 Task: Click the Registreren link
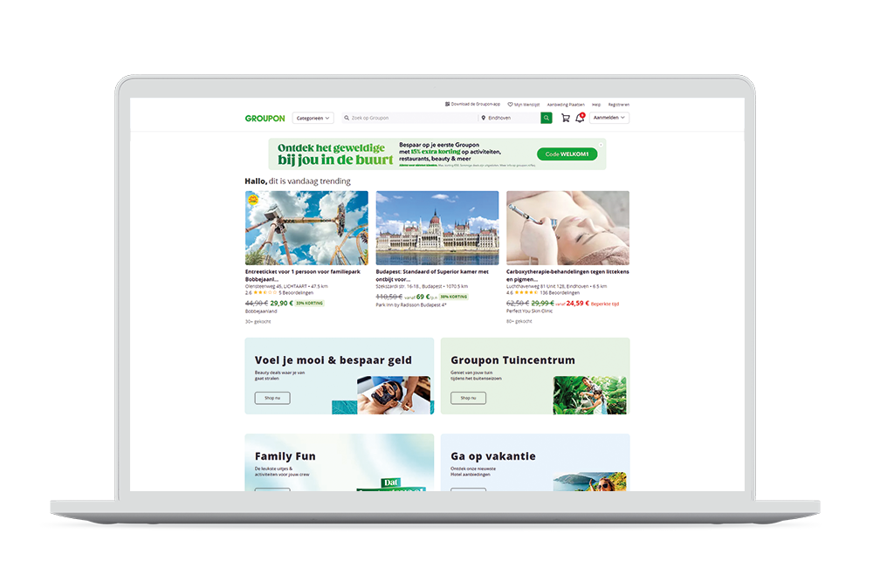click(619, 105)
